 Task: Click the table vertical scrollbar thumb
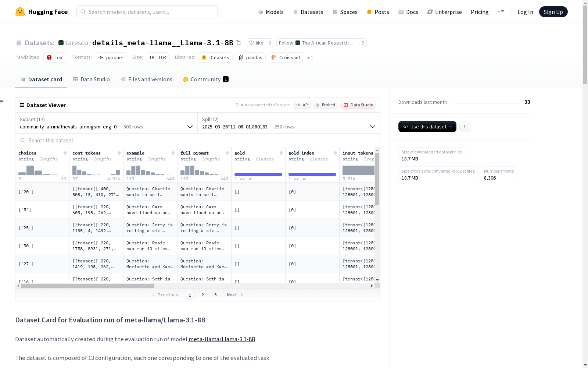(377, 179)
